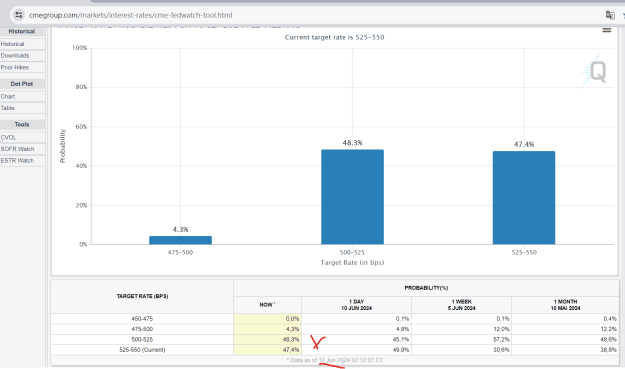
Task: Click the TARGET RATE (BPS) column header
Action: click(x=142, y=296)
